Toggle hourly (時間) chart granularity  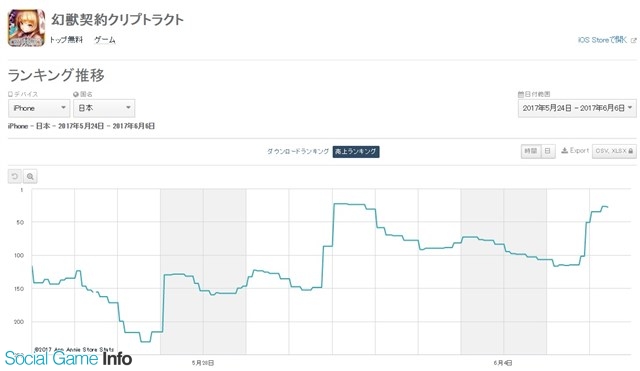(x=531, y=151)
